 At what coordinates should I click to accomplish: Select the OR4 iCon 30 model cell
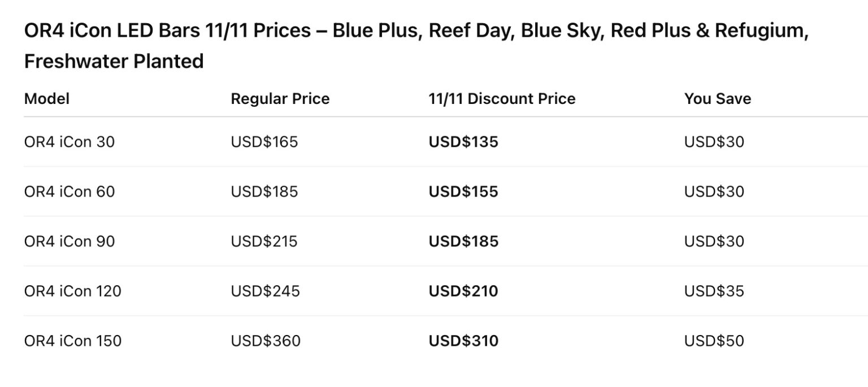(69, 142)
